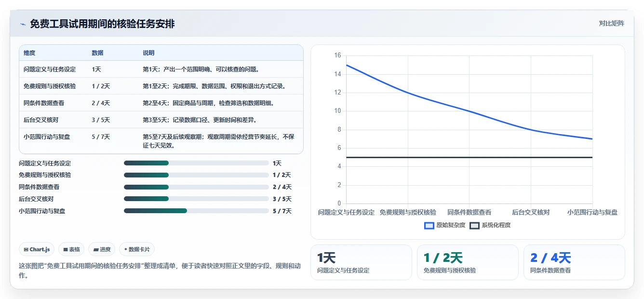This screenshot has height=299, width=644.
Task: Click the 5 / 7天 value beside its progress bar
Action: (x=282, y=211)
